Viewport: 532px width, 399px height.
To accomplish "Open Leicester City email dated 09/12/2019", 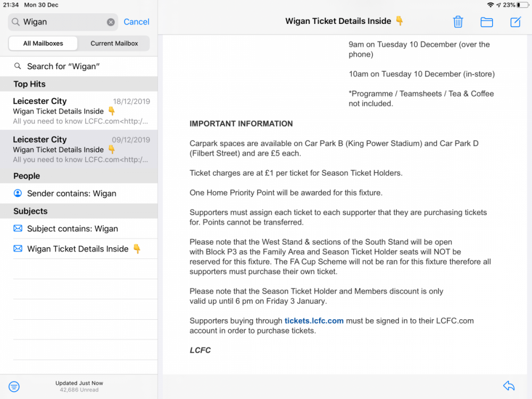I will (x=79, y=149).
